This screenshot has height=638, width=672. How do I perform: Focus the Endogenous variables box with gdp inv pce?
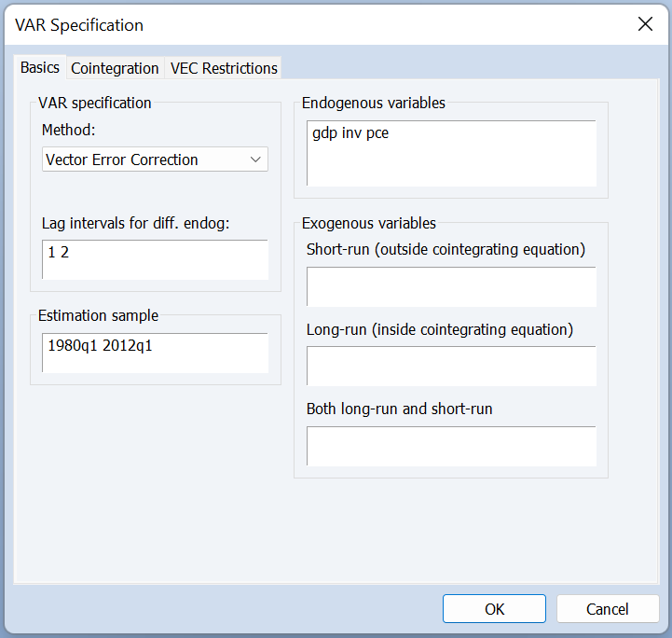click(451, 154)
